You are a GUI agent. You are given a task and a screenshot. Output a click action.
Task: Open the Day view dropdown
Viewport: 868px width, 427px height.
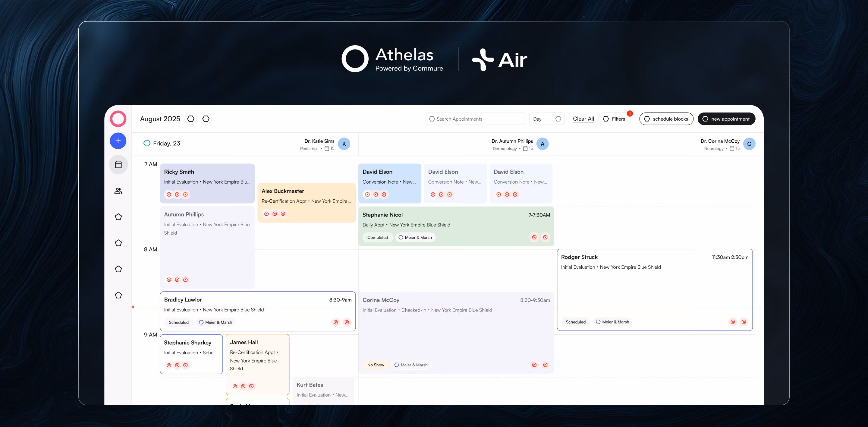[546, 119]
